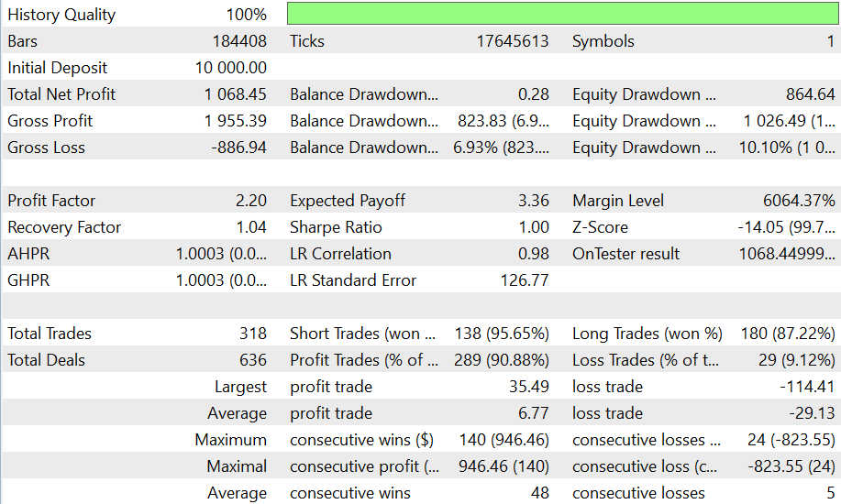Click Long Trades value 180 (87.22%)

(x=788, y=334)
